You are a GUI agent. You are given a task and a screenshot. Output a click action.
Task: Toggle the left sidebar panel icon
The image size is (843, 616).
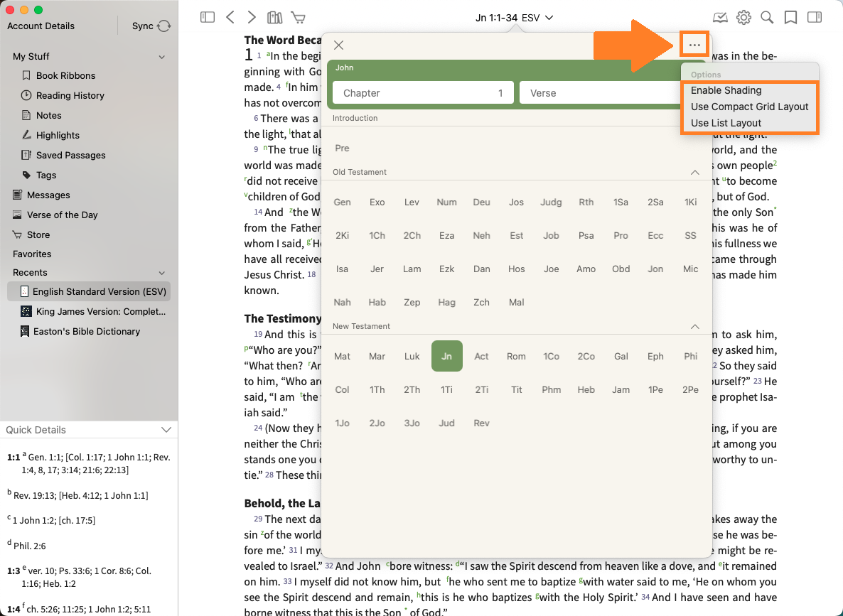208,18
